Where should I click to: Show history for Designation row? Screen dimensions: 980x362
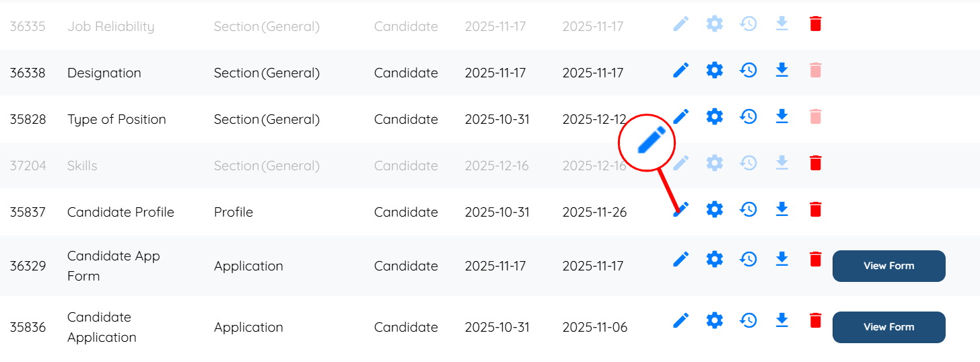748,70
